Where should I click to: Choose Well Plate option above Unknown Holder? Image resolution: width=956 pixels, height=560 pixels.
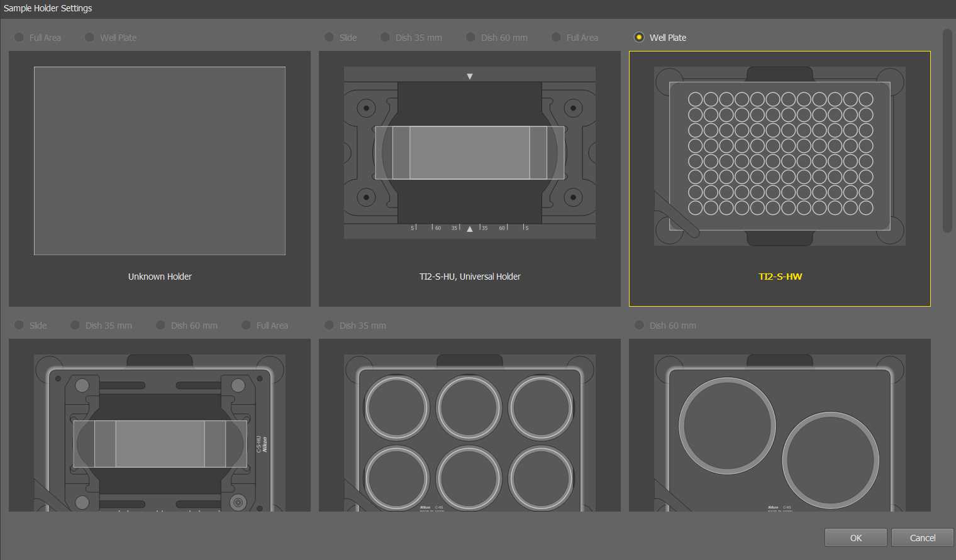90,38
